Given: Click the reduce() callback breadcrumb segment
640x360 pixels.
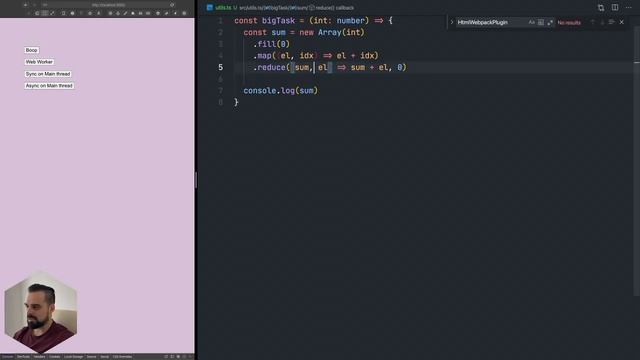Looking at the screenshot, I should [x=334, y=8].
